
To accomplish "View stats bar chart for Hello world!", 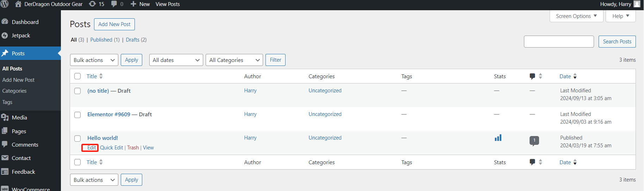I will tap(498, 138).
